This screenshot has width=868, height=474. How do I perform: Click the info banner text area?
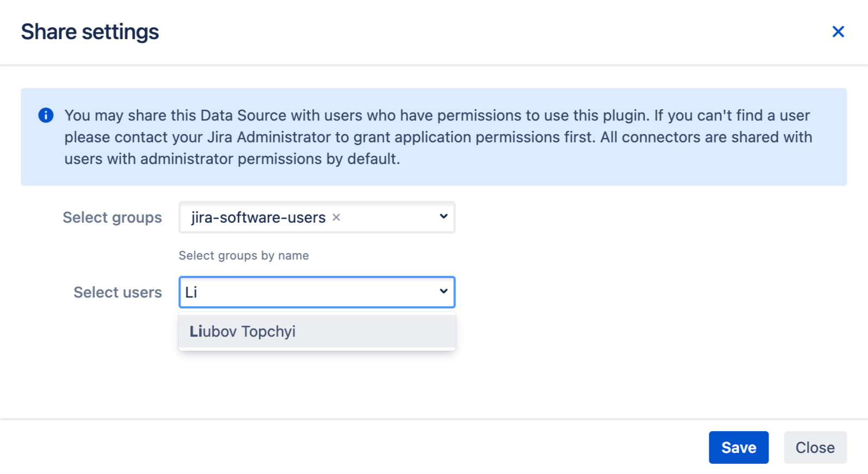coord(435,137)
